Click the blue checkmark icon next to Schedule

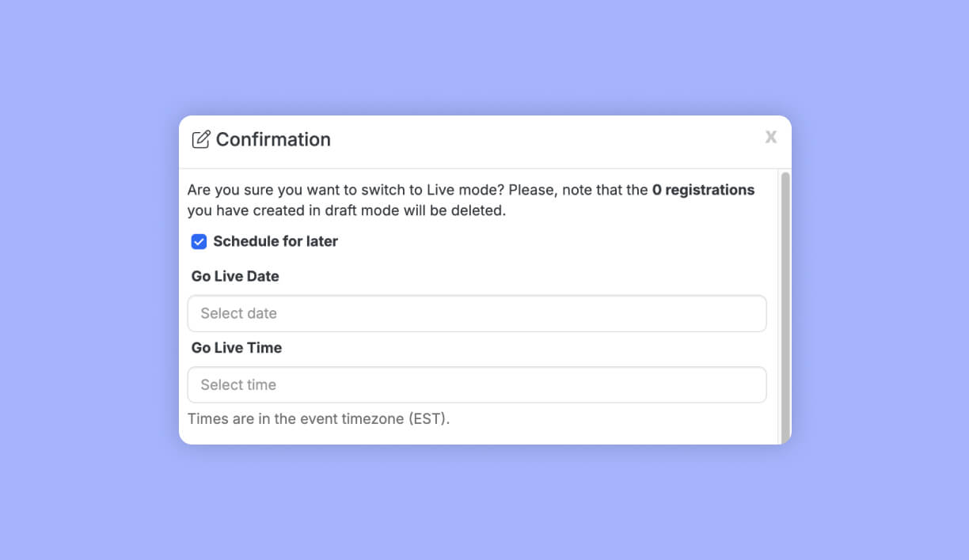[199, 241]
